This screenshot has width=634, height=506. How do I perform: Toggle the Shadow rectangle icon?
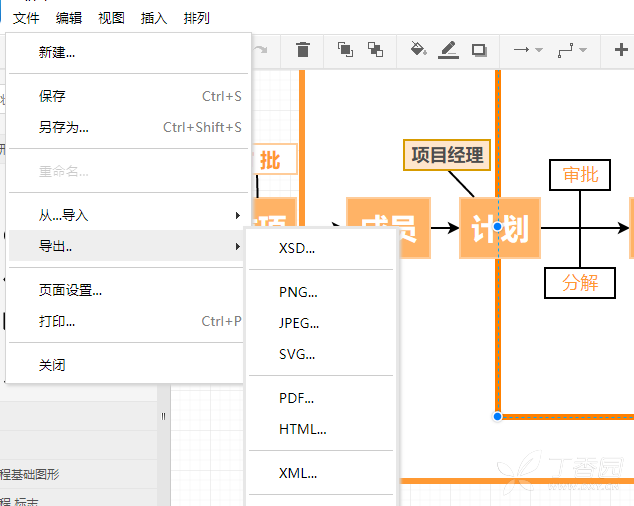pos(479,50)
